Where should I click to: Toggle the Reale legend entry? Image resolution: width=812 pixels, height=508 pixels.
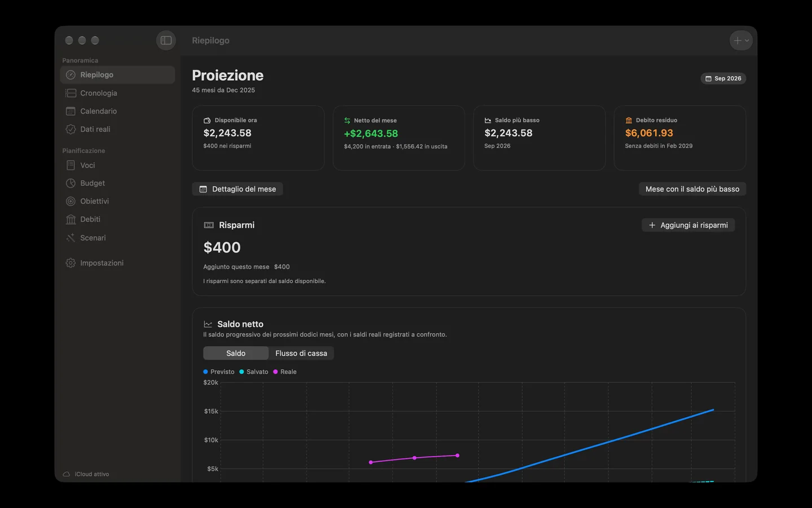coord(285,372)
